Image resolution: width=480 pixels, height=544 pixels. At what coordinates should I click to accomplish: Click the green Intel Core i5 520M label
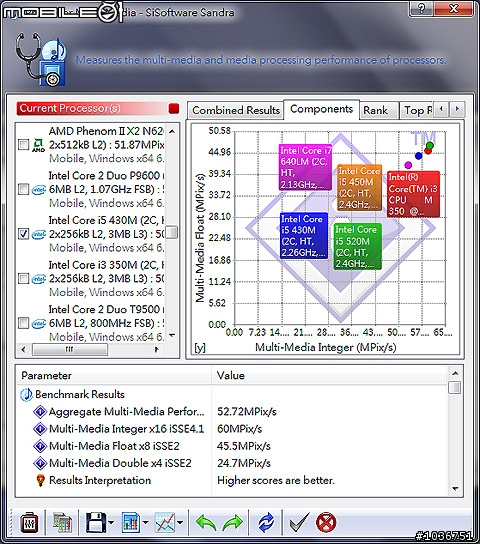tap(358, 246)
